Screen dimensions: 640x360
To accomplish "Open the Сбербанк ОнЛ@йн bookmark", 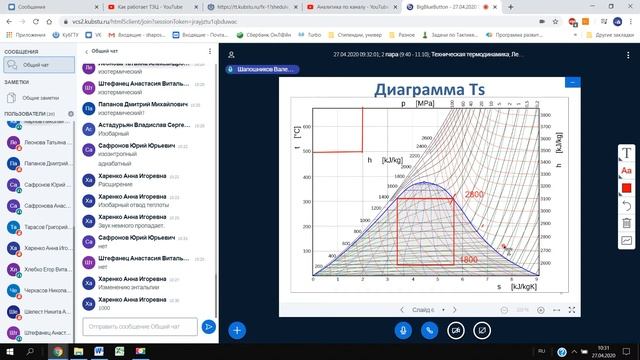I will (x=264, y=35).
